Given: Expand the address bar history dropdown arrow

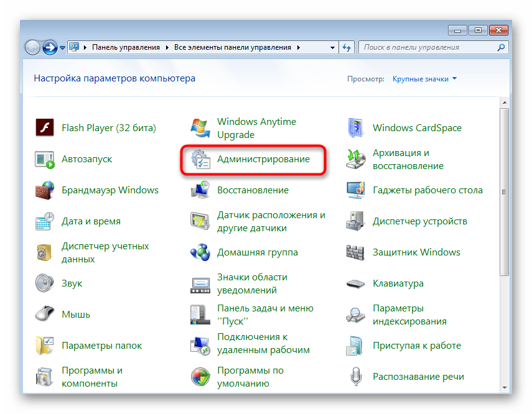Looking at the screenshot, I should 331,47.
